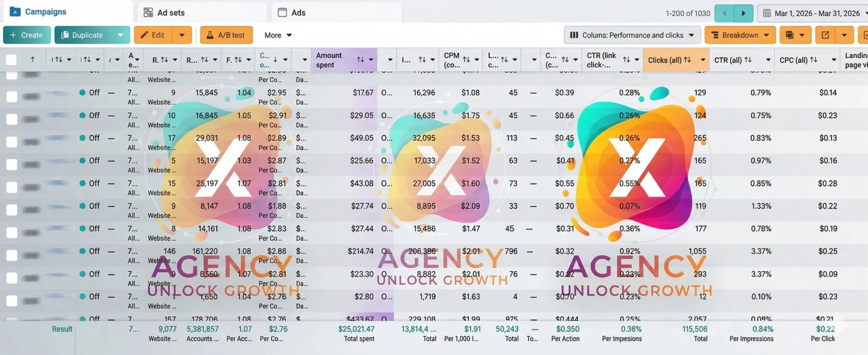Image resolution: width=868 pixels, height=355 pixels.
Task: Click the 5,381,857 Accounts total
Action: pos(203,329)
